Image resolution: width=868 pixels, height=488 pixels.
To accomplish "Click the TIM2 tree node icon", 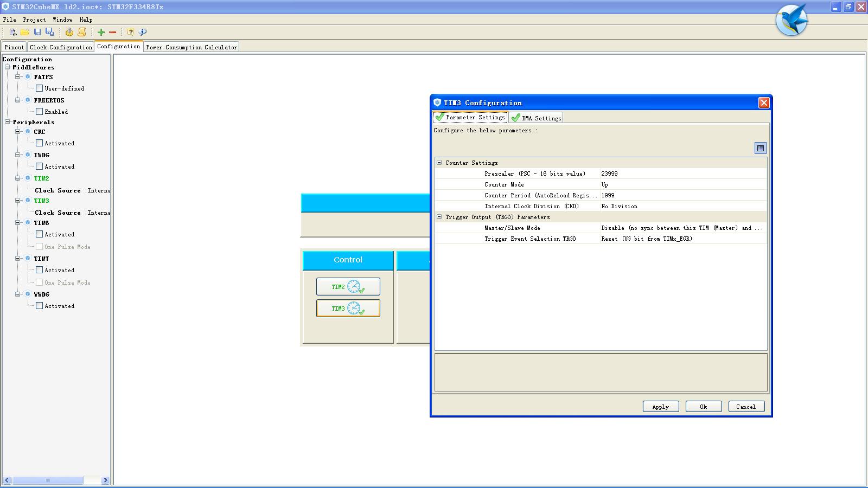I will [28, 178].
